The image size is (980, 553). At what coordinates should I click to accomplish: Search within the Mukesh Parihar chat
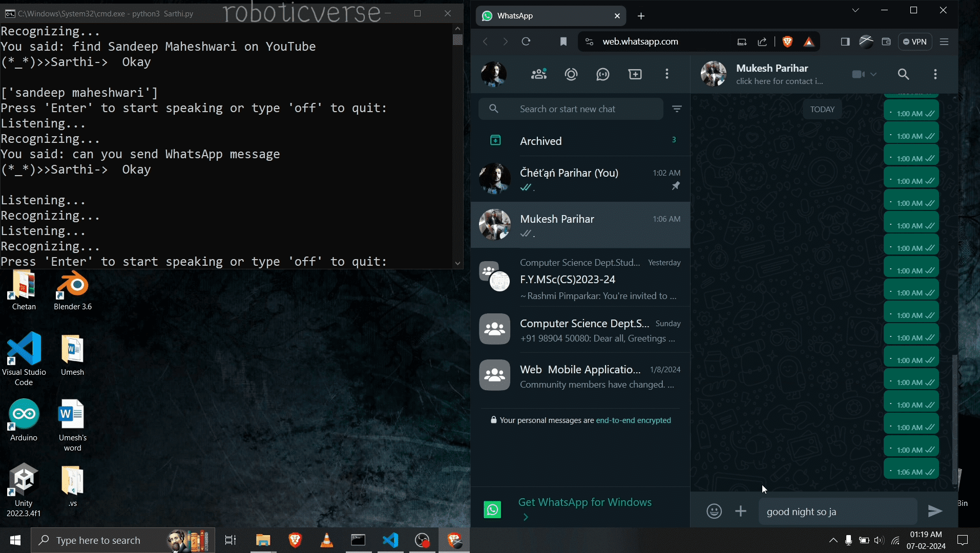pyautogui.click(x=903, y=74)
